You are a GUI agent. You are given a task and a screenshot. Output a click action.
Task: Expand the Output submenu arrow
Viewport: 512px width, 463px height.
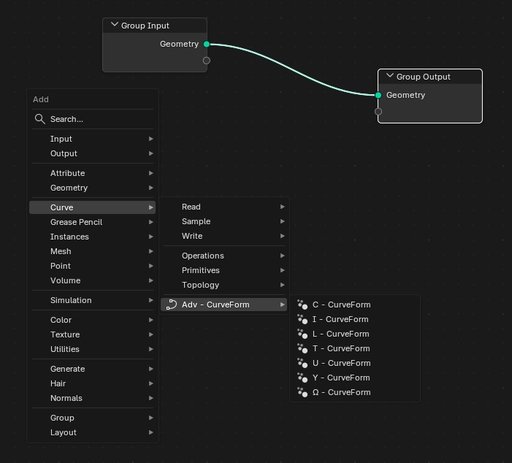point(151,153)
